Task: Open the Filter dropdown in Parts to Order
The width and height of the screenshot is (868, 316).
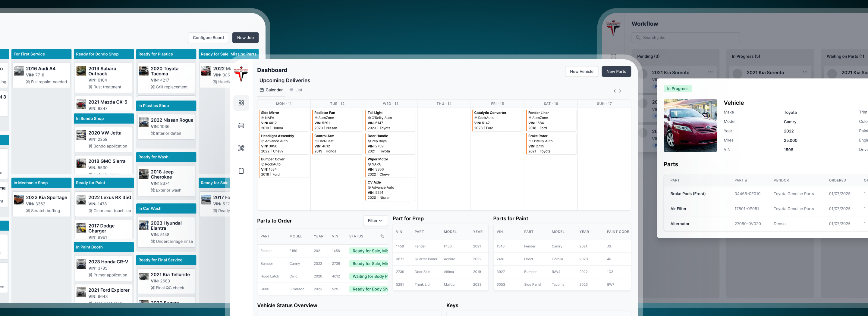Action: (x=375, y=221)
